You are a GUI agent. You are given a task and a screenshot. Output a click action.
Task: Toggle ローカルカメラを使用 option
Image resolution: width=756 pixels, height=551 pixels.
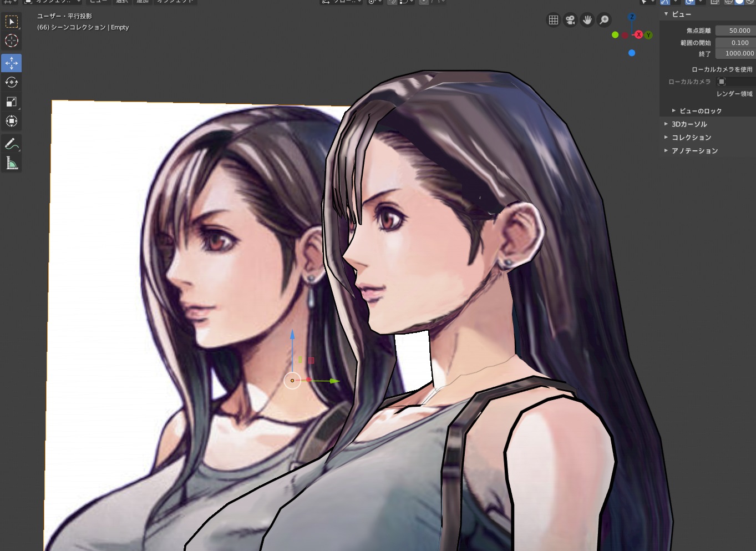722,69
